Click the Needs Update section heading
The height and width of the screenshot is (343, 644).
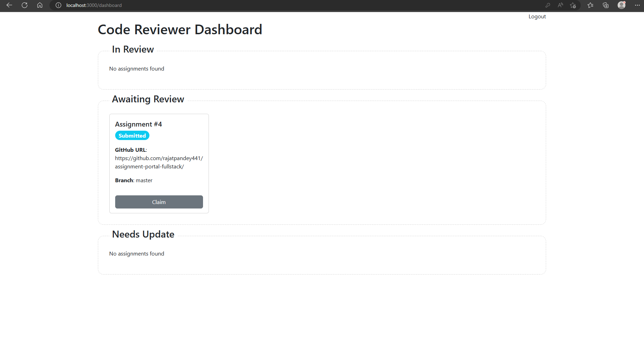[143, 234]
